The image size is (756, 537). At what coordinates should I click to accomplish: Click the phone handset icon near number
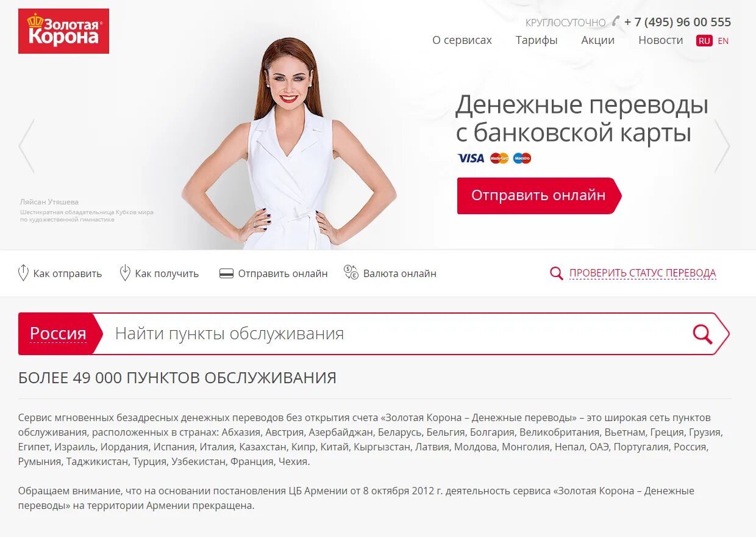[x=616, y=21]
